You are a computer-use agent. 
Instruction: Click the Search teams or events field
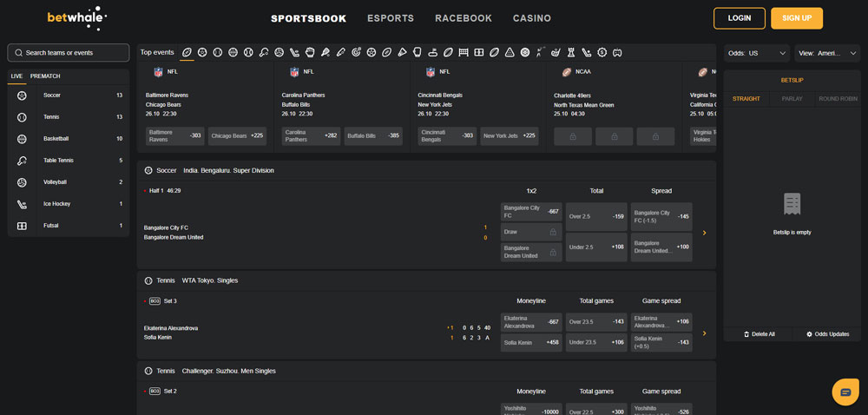[69, 53]
